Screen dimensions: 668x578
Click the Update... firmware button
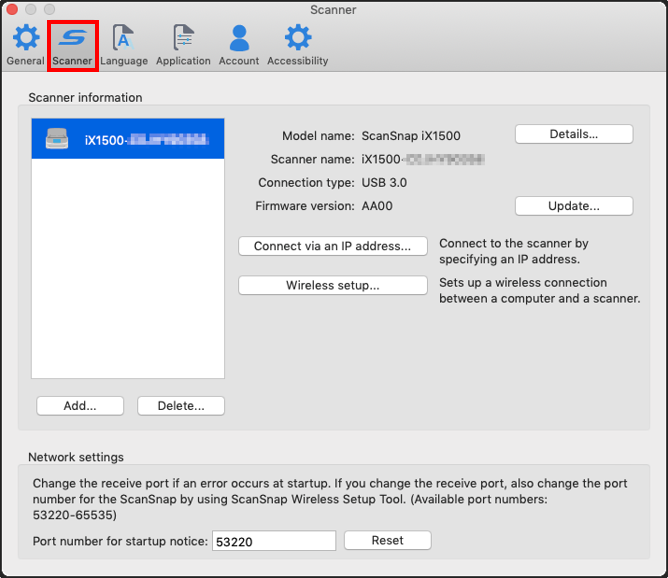pyautogui.click(x=574, y=206)
